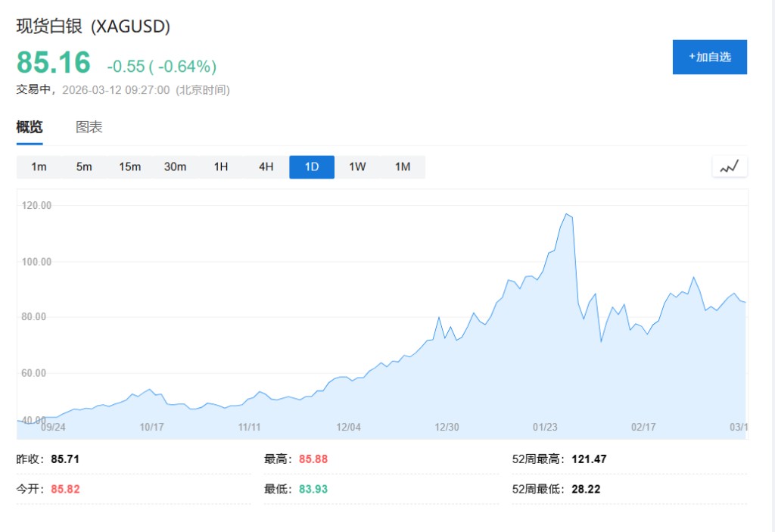The width and height of the screenshot is (775, 532).
Task: Switch chart to 15m interval
Action: coord(129,167)
